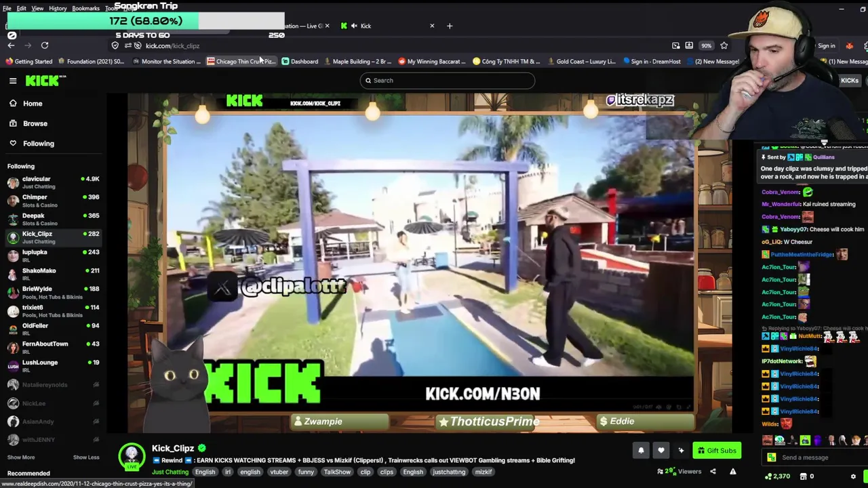868x488 pixels.
Task: Open Chicago Thin Crust Pizza bookmark
Action: point(241,61)
